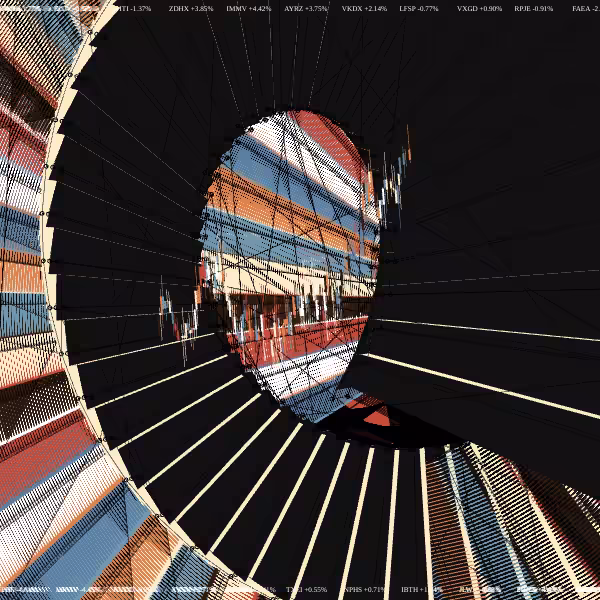The width and height of the screenshot is (600, 600).
Task: Click the dashed horizontal line on right side
Action: coord(490,277)
